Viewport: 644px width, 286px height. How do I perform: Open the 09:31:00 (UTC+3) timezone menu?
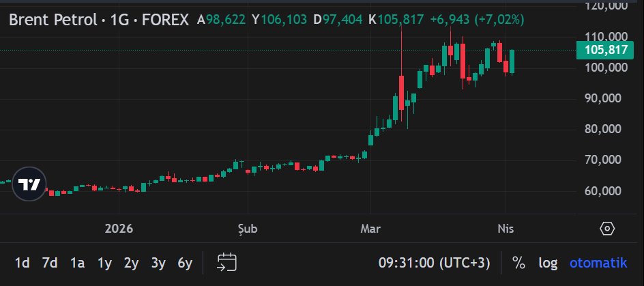(434, 263)
